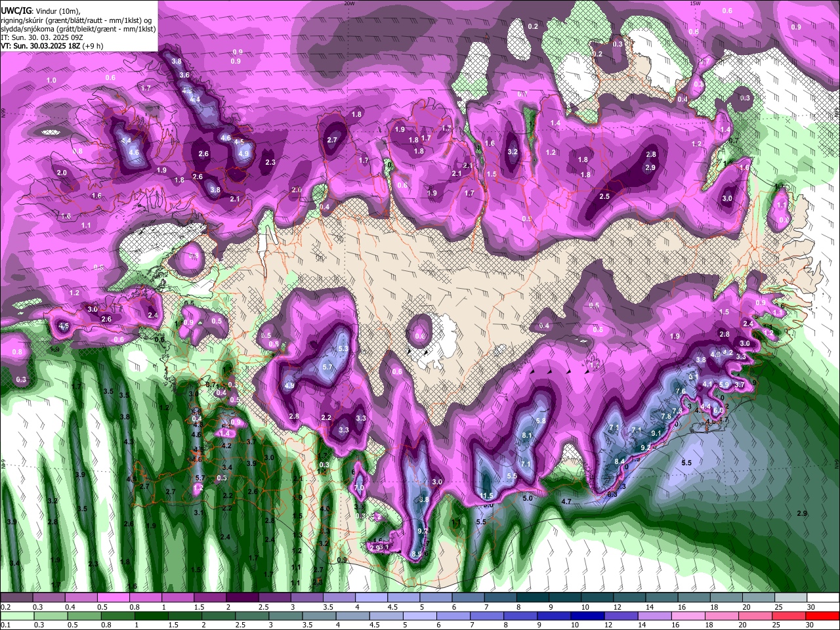Pick the purple 1.5 swatch in top scale
This screenshot has width=840, height=630.
[210, 598]
